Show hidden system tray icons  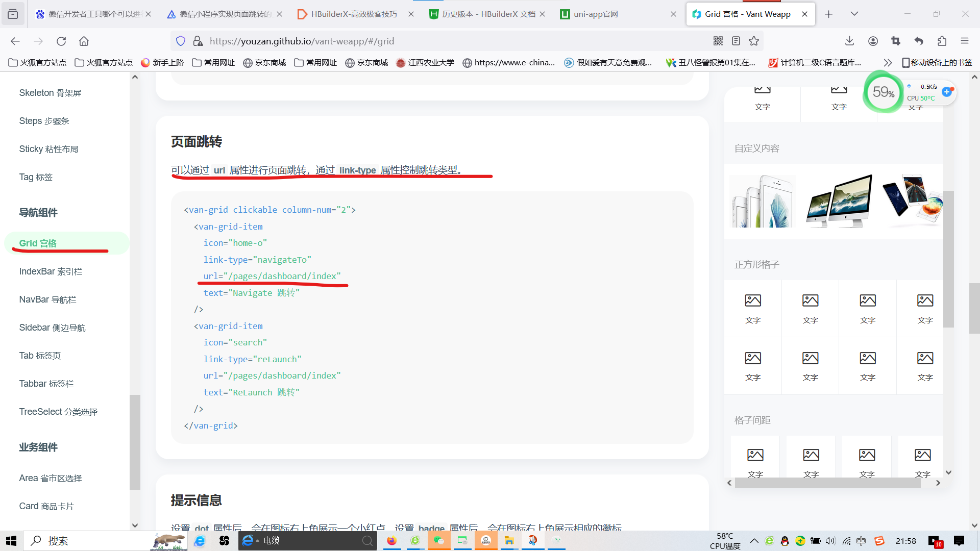click(x=754, y=541)
